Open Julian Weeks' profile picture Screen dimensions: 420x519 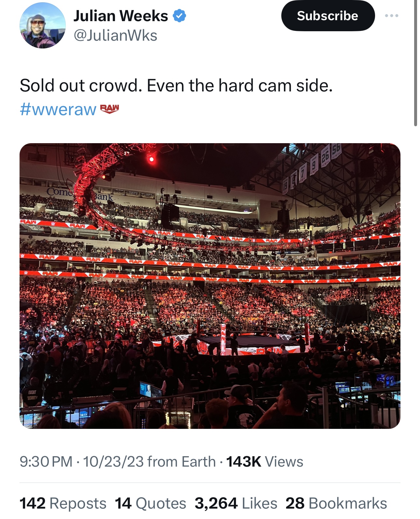click(x=43, y=26)
